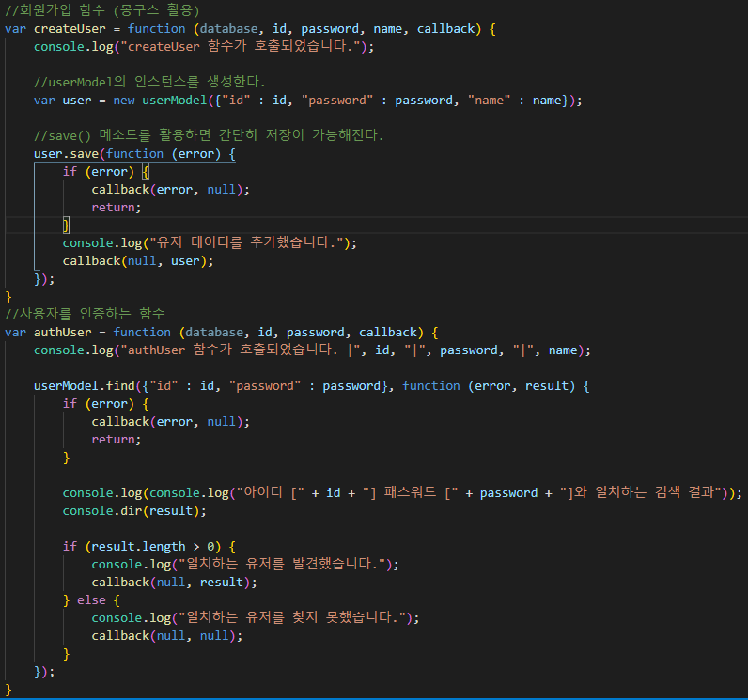Click the authUser variable name
The width and height of the screenshot is (748, 700).
63,333
